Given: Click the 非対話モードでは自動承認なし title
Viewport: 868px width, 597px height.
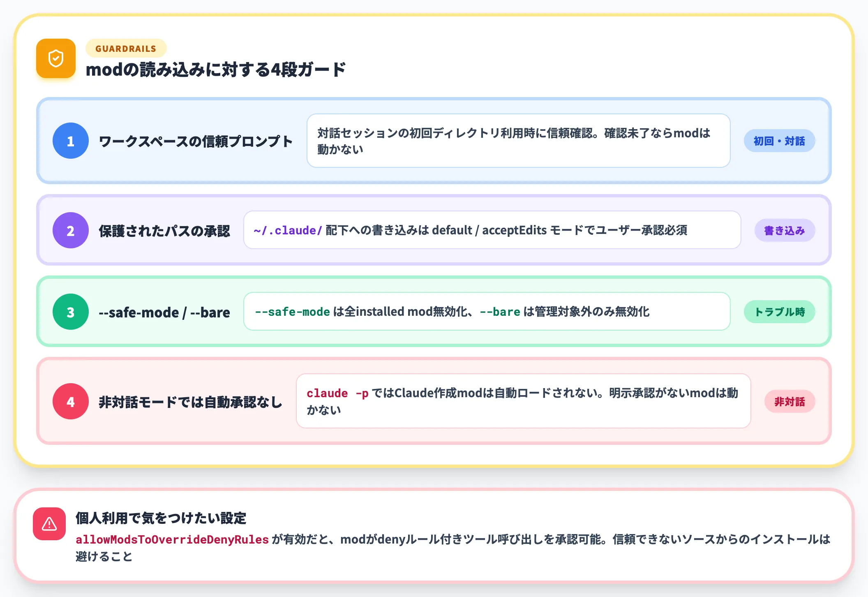Looking at the screenshot, I should 190,402.
